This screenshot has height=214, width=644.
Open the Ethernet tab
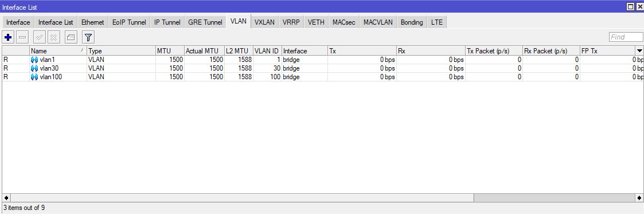tap(93, 22)
